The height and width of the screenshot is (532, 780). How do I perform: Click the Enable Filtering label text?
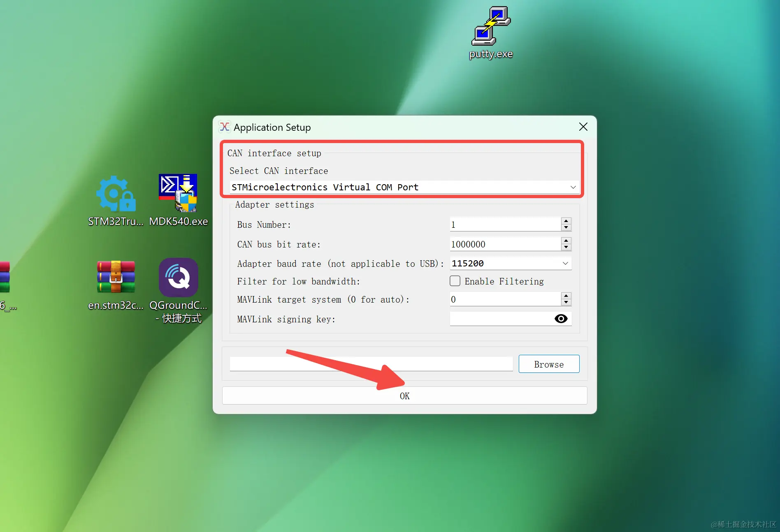[504, 281]
